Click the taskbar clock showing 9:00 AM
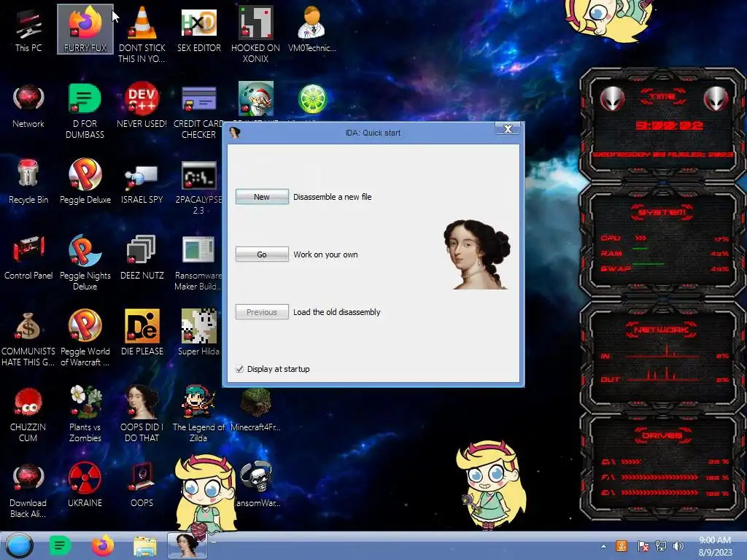This screenshot has height=560, width=747. [x=715, y=546]
